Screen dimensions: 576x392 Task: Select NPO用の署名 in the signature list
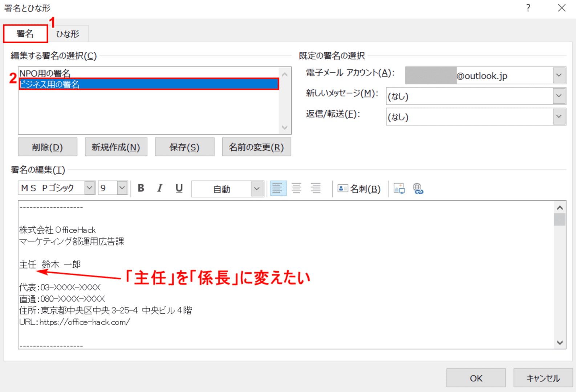point(45,73)
